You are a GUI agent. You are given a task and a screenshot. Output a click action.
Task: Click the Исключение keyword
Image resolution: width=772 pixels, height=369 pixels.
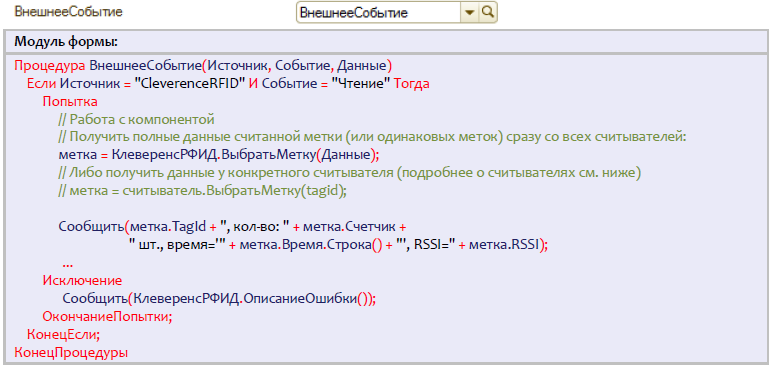82,281
